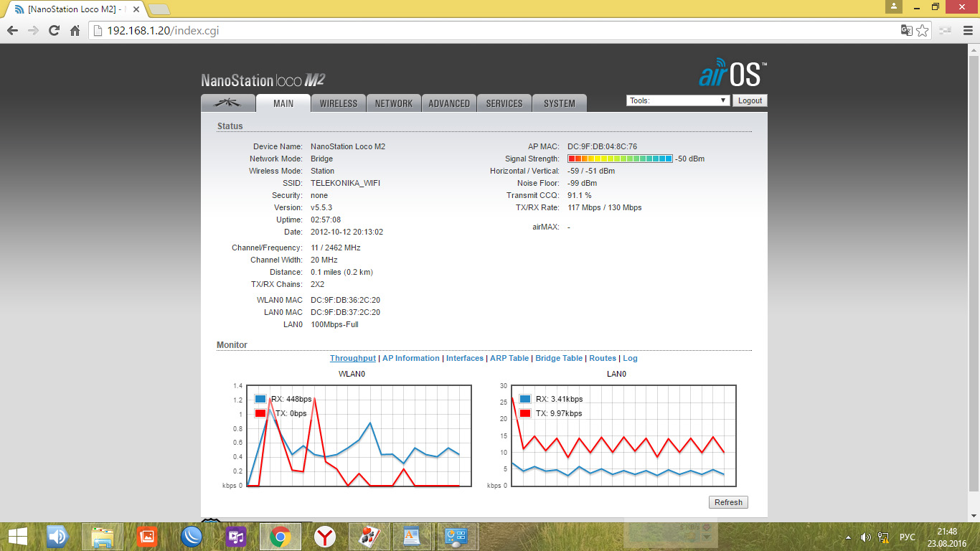The image size is (980, 551).
Task: Click the WLAN0 red TX legend swatch
Action: pos(260,413)
